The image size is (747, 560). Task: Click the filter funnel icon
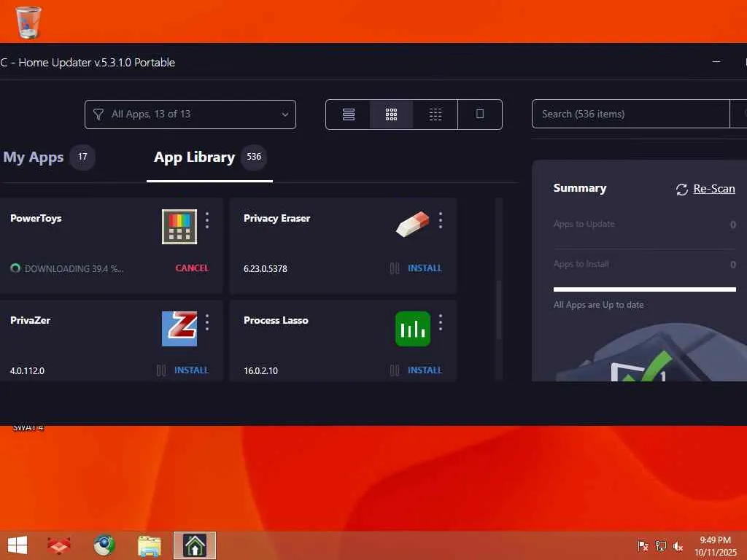pyautogui.click(x=98, y=114)
